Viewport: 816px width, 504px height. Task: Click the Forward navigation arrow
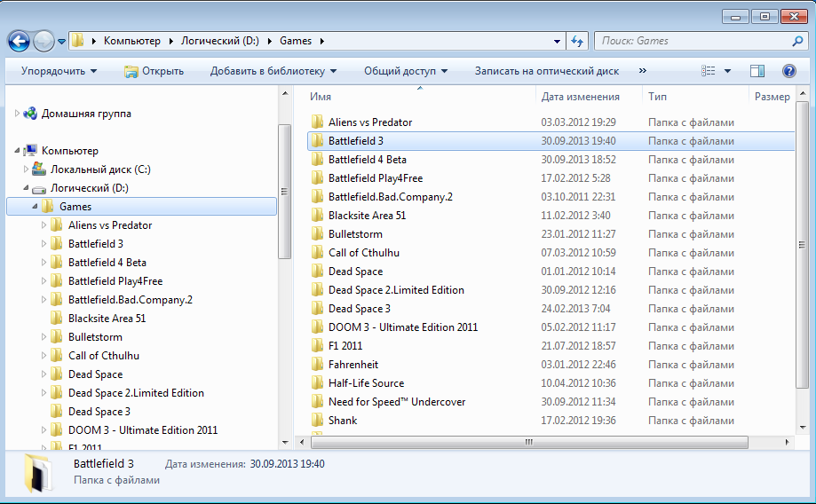point(44,41)
